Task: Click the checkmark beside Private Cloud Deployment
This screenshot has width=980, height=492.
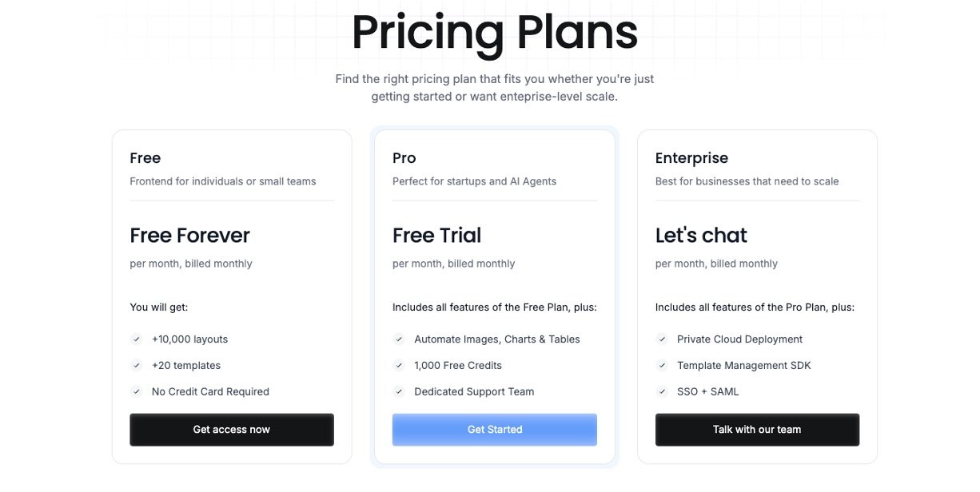Action: pyautogui.click(x=662, y=339)
